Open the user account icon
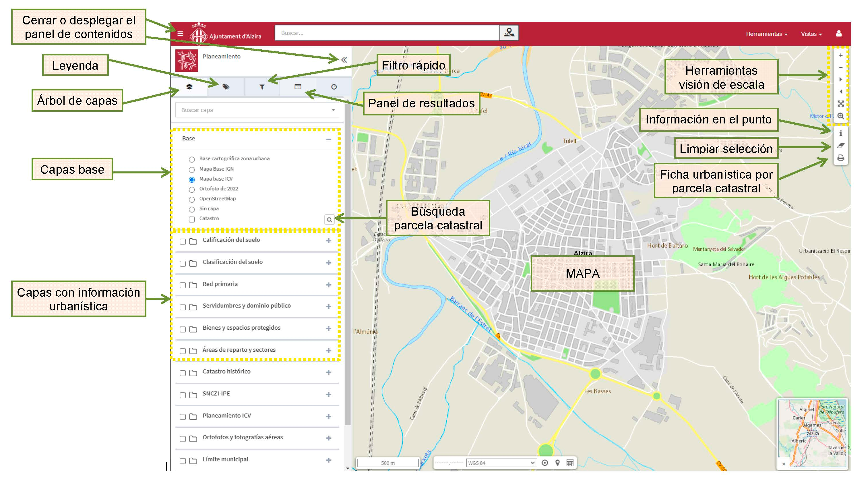The width and height of the screenshot is (868, 495). pyautogui.click(x=838, y=33)
